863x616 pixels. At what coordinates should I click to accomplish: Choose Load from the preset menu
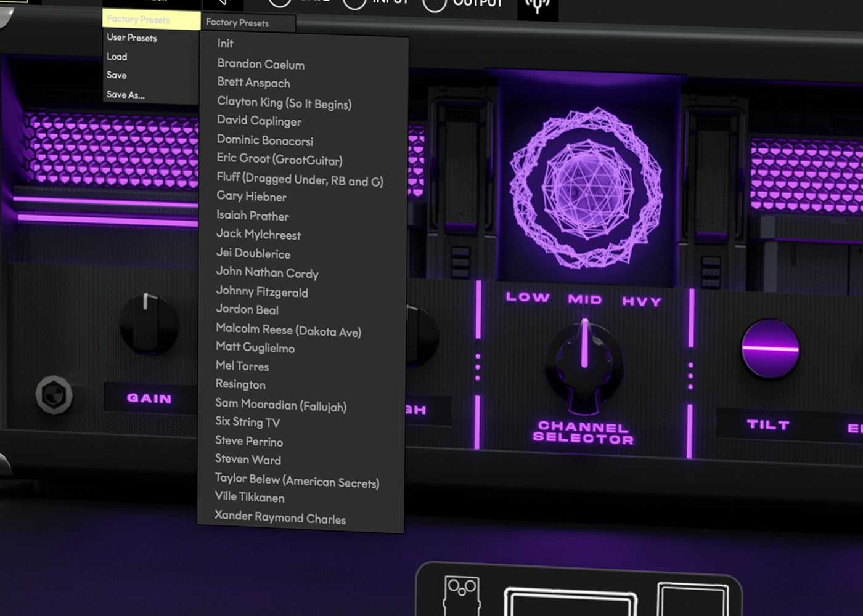pos(117,57)
